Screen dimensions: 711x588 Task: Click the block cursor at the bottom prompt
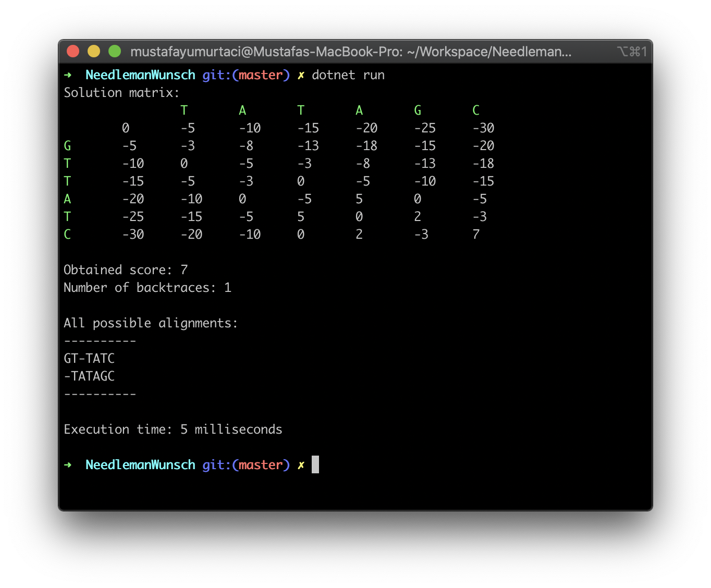tap(315, 464)
